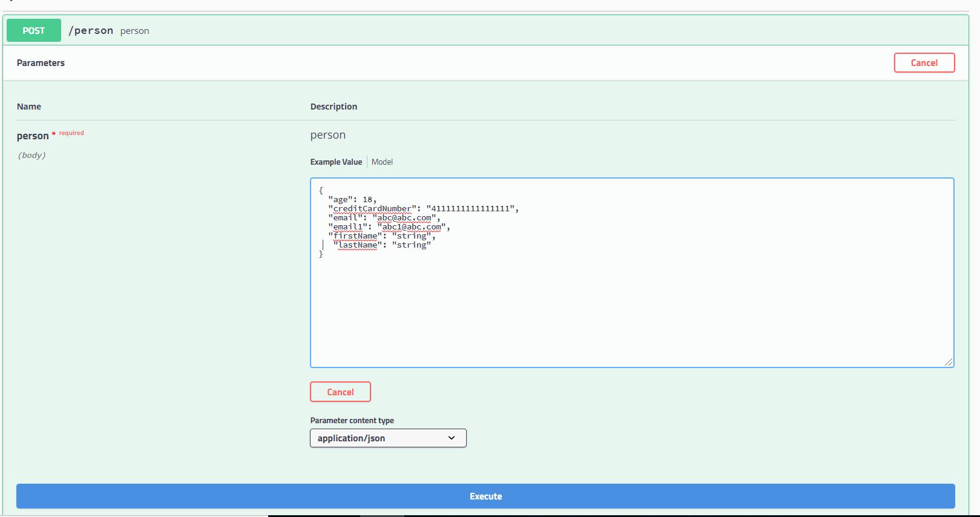Click the lastName key in JSON body
The width and height of the screenshot is (980, 517).
pyautogui.click(x=357, y=245)
